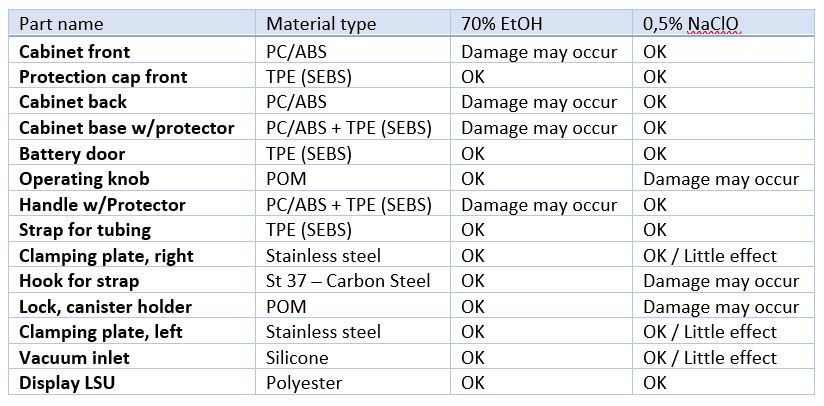This screenshot has width=824, height=406.
Task: Select the "0,5% NaClO" header cell
Action: click(692, 24)
